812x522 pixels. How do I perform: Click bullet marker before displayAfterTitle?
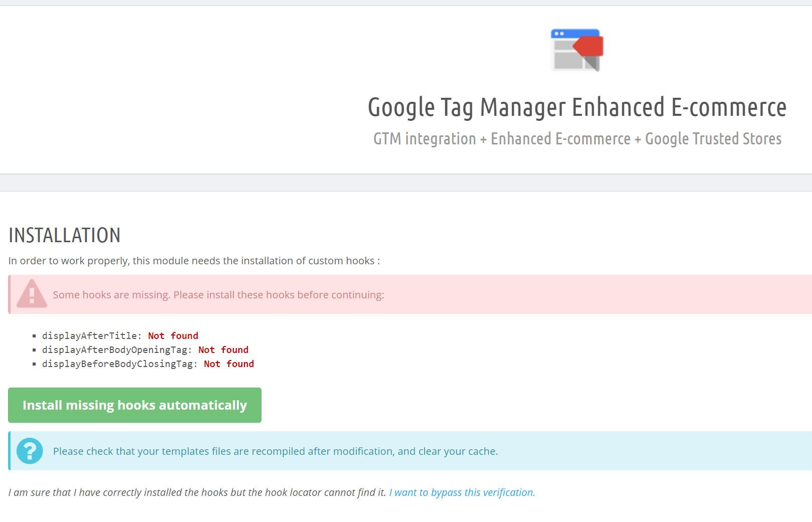coord(34,336)
